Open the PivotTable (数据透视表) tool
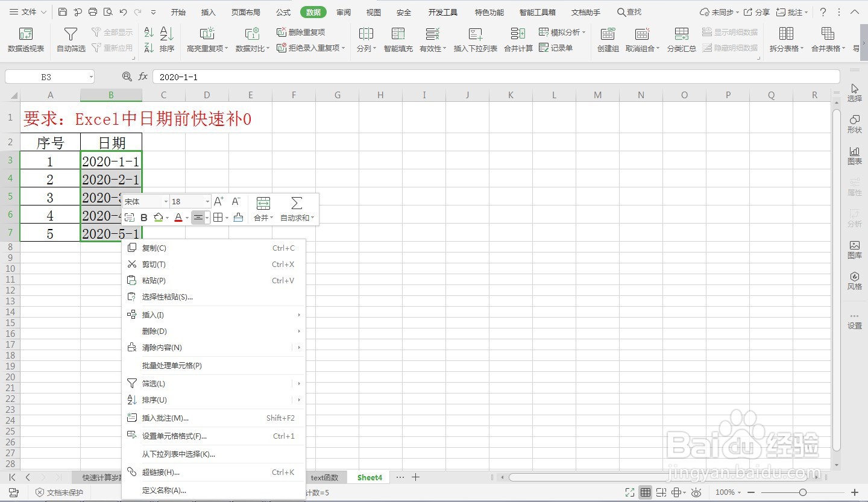This screenshot has width=868, height=502. click(x=26, y=40)
